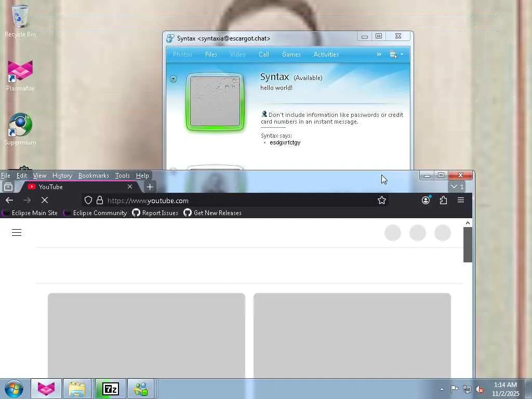The height and width of the screenshot is (399, 532).
Task: Open the File menu in the browser
Action: pyautogui.click(x=5, y=176)
